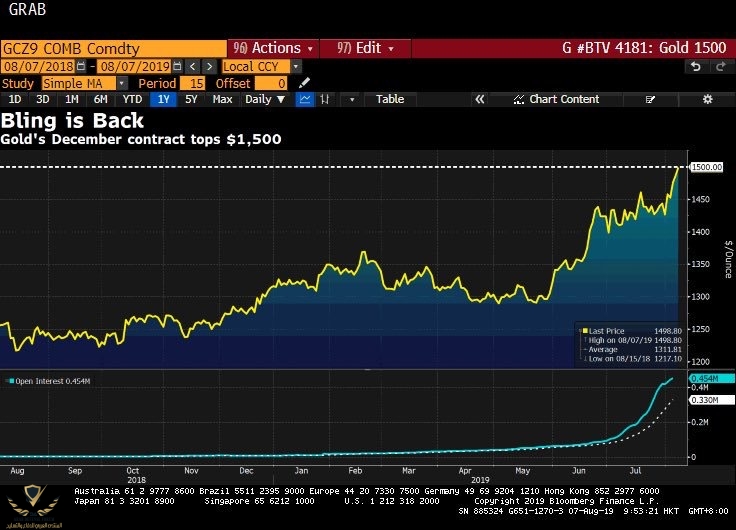
Task: Click the Table button
Action: click(389, 99)
